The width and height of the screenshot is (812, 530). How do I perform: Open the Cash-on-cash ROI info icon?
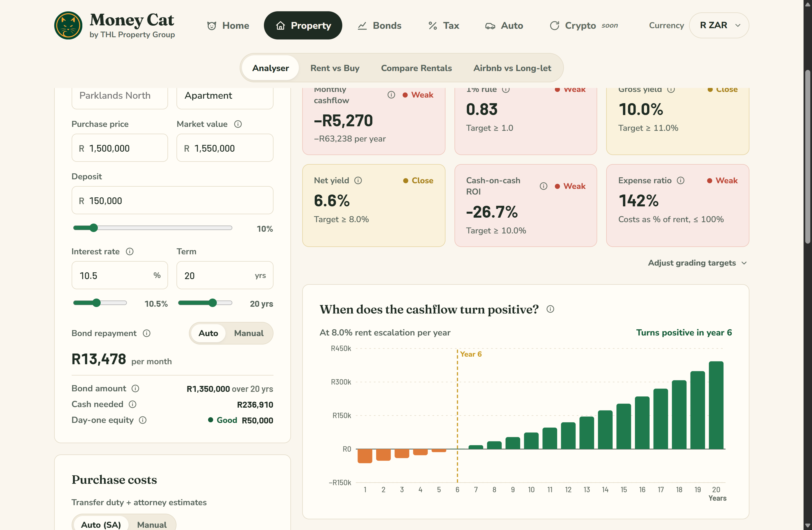click(543, 186)
